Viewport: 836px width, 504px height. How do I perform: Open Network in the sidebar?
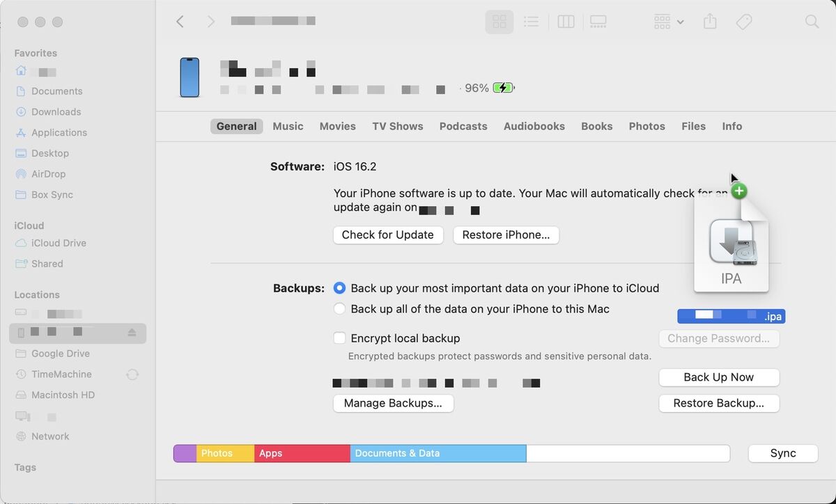50,436
